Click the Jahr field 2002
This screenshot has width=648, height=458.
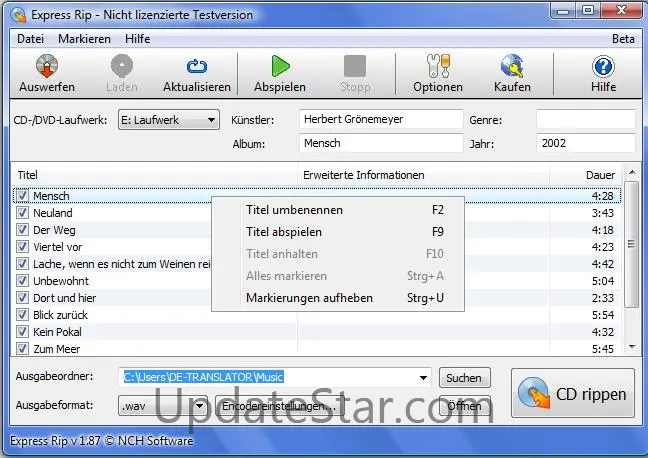(586, 143)
